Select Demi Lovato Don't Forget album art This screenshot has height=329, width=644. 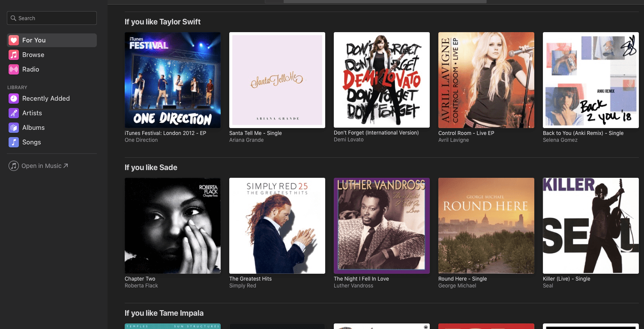pyautogui.click(x=382, y=80)
